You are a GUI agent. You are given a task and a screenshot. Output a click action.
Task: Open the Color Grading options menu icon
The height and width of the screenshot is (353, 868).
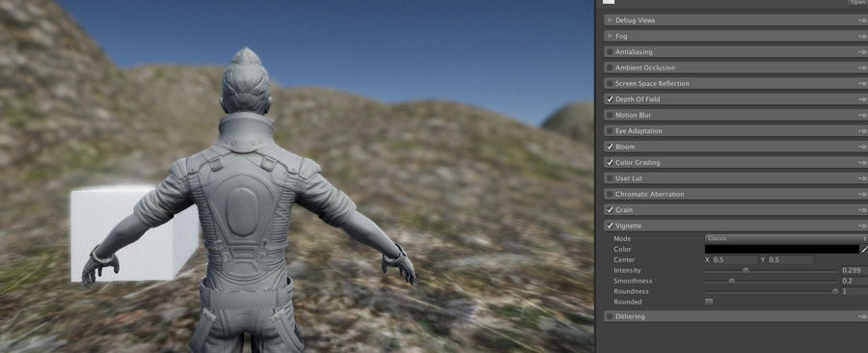(863, 163)
